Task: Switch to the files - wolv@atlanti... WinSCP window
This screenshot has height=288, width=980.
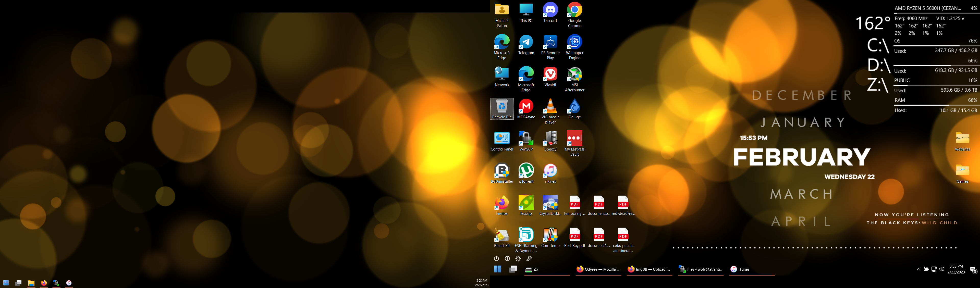Action: (701, 269)
